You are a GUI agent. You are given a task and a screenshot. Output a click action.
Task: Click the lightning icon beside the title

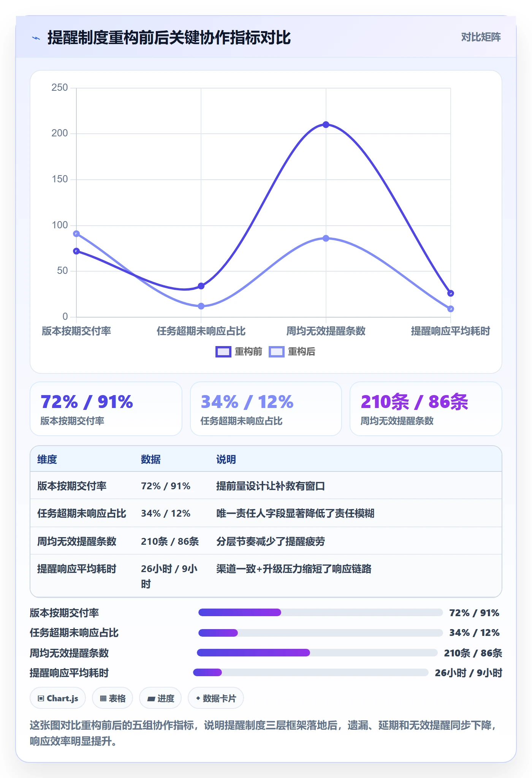pyautogui.click(x=36, y=38)
